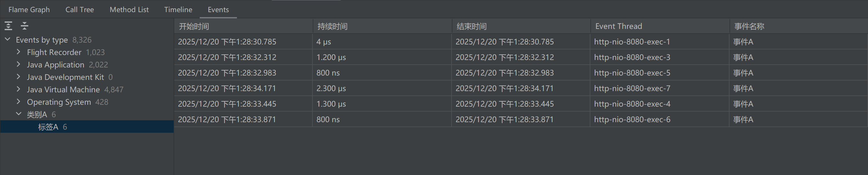The height and width of the screenshot is (175, 868).
Task: Open the Method List tab
Action: (129, 9)
